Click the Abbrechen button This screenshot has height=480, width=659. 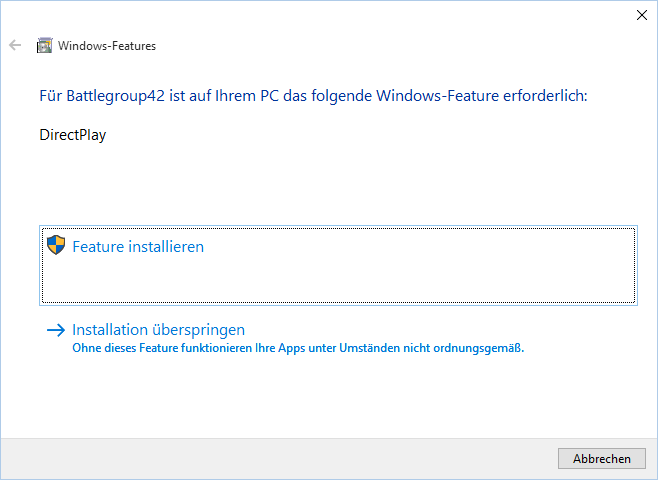(x=602, y=459)
